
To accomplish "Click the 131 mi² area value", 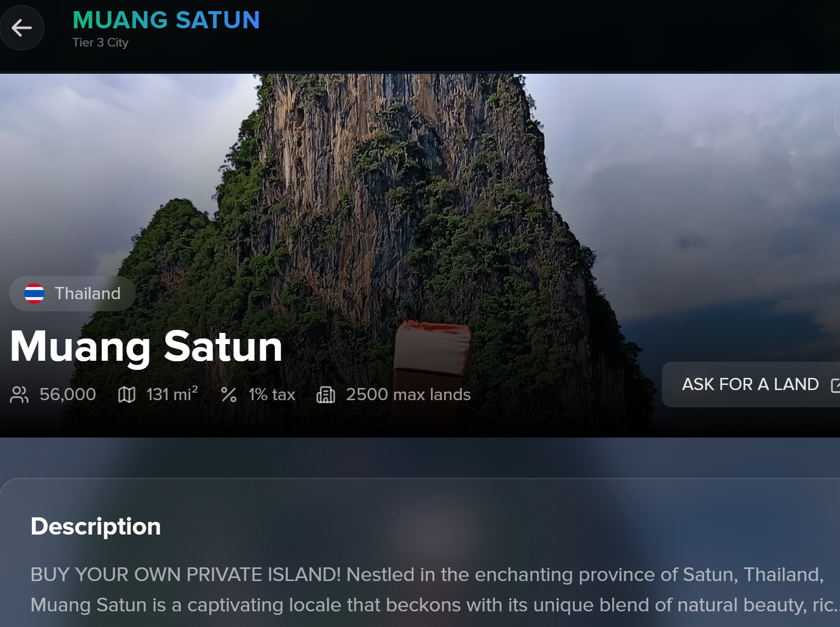I will pos(172,394).
